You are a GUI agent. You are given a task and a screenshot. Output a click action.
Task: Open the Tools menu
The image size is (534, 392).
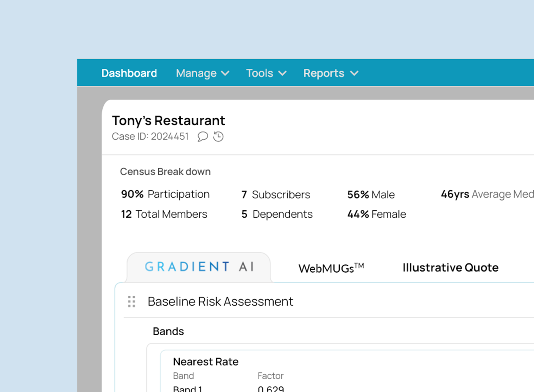pos(266,73)
